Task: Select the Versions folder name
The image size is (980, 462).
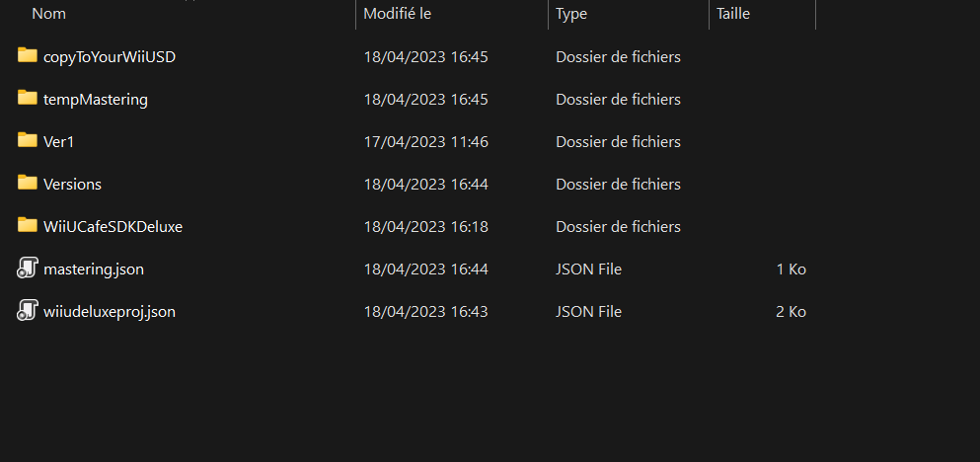Action: click(x=72, y=185)
